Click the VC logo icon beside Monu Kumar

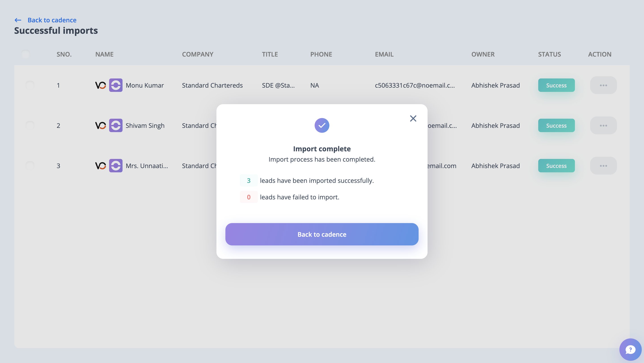point(100,85)
